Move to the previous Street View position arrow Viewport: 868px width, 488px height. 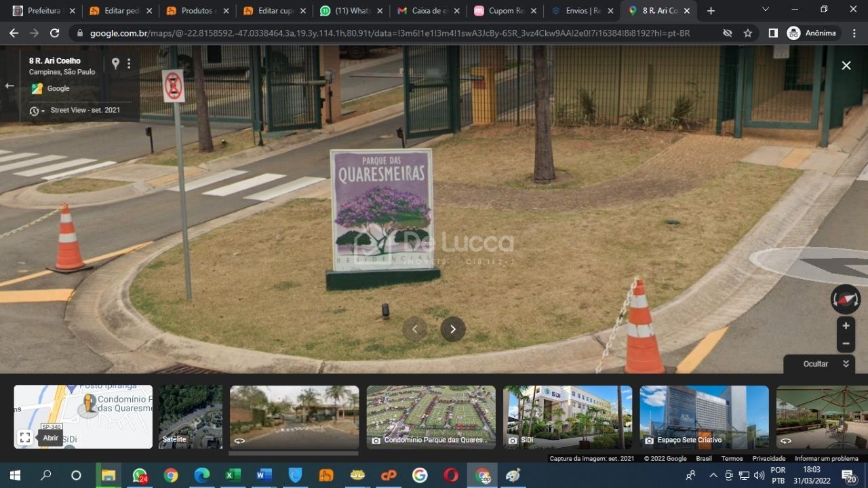(415, 329)
